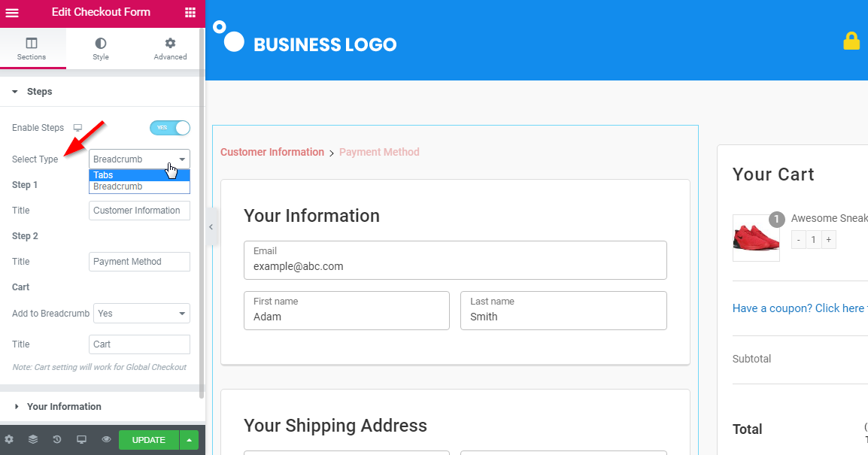Open the Elementor hamburger menu
The height and width of the screenshot is (455, 868).
tap(12, 12)
